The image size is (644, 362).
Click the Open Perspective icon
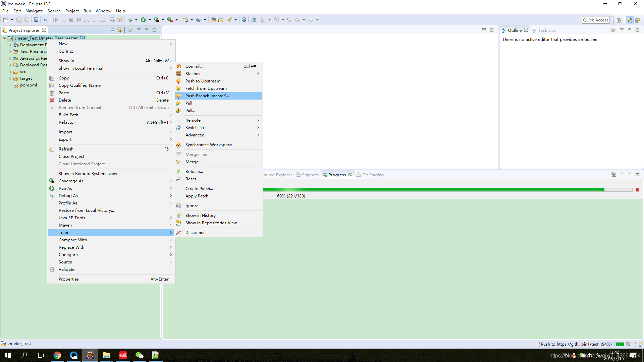[619, 20]
